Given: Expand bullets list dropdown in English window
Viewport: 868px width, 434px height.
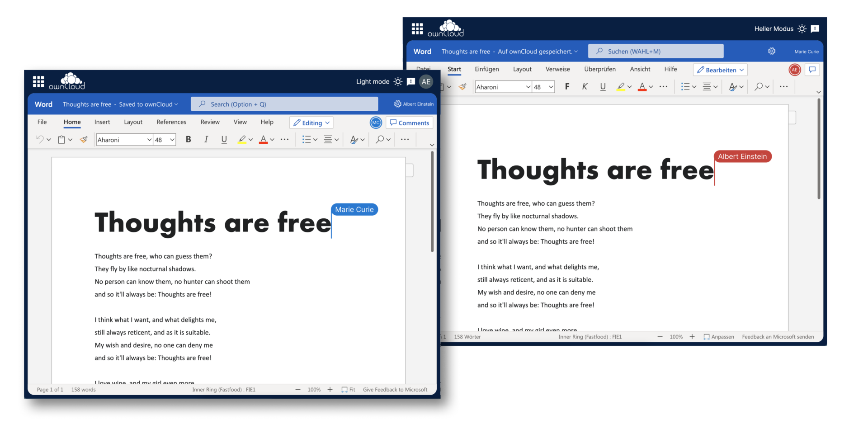Looking at the screenshot, I should [x=315, y=140].
